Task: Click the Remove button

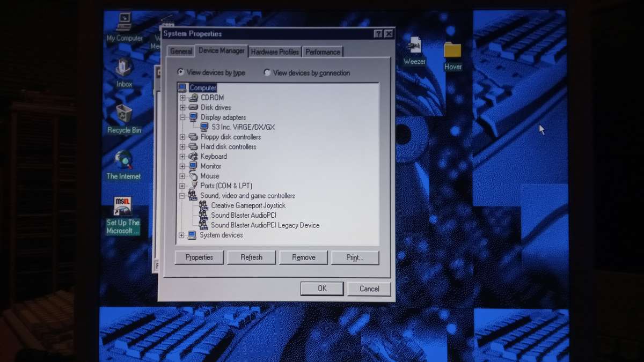Action: 303,257
